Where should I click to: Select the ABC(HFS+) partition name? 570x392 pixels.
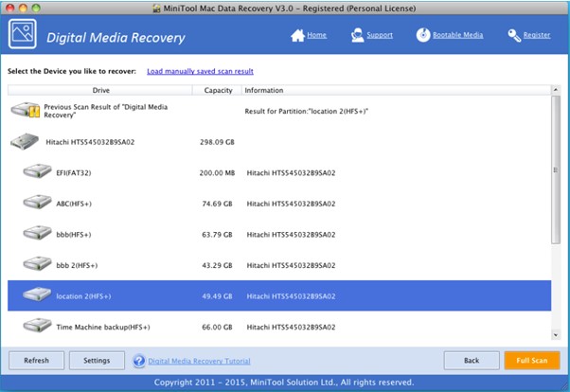(x=74, y=204)
